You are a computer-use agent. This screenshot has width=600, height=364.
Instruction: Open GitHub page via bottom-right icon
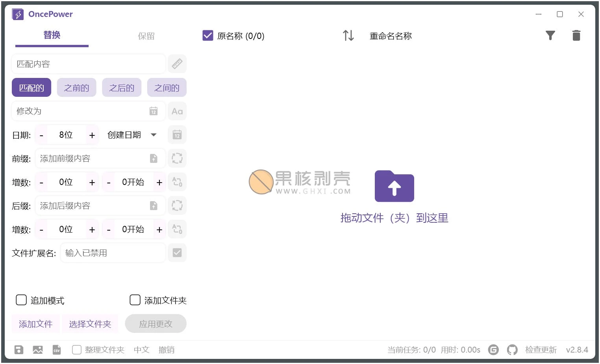point(512,349)
